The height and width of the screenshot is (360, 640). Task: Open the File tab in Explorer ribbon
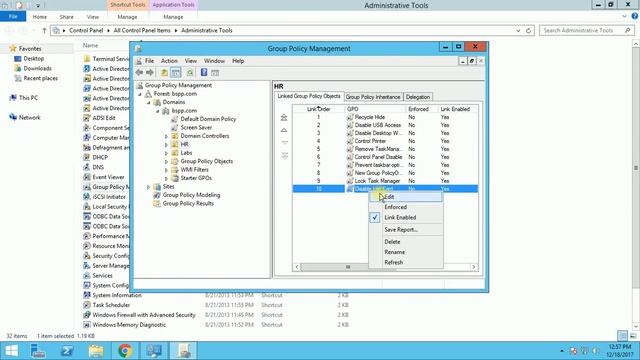click(13, 16)
